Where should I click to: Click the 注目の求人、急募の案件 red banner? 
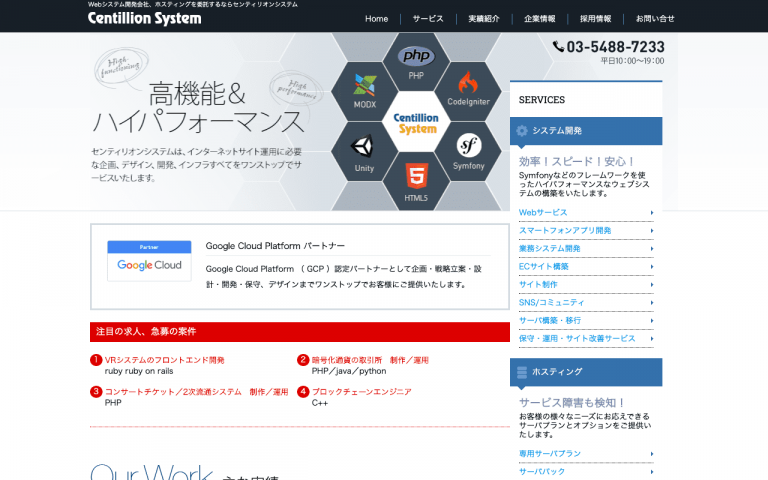point(300,332)
